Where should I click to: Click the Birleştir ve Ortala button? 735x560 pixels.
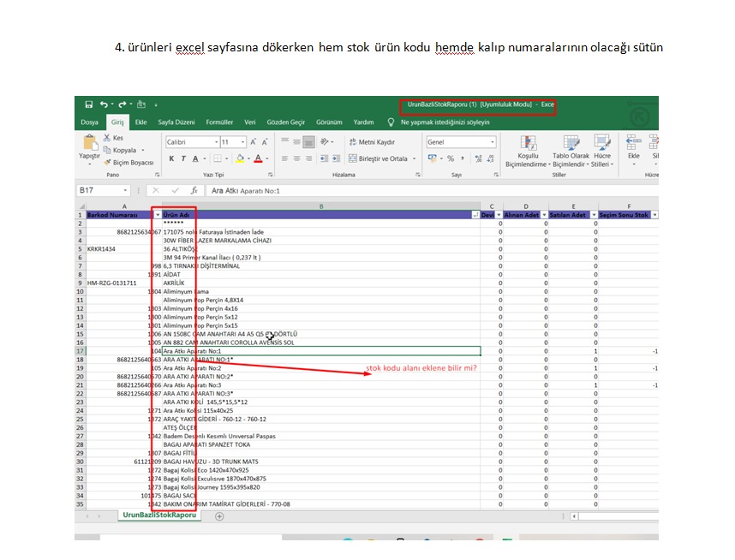378,158
